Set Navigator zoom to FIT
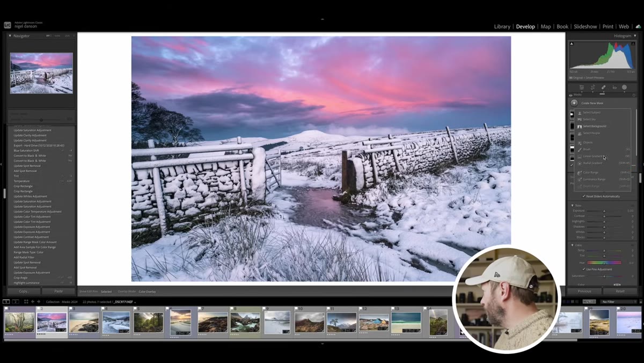Screen dimensions: 644x363 point(48,36)
